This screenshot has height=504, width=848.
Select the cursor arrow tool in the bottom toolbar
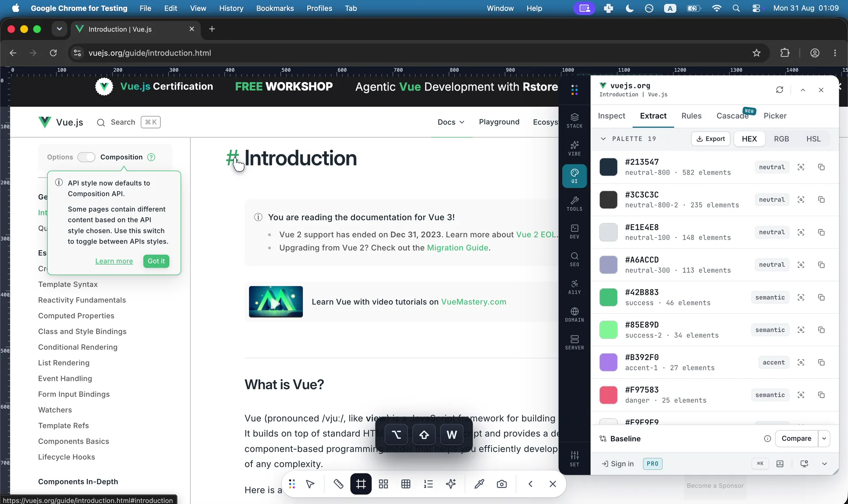pyautogui.click(x=310, y=484)
